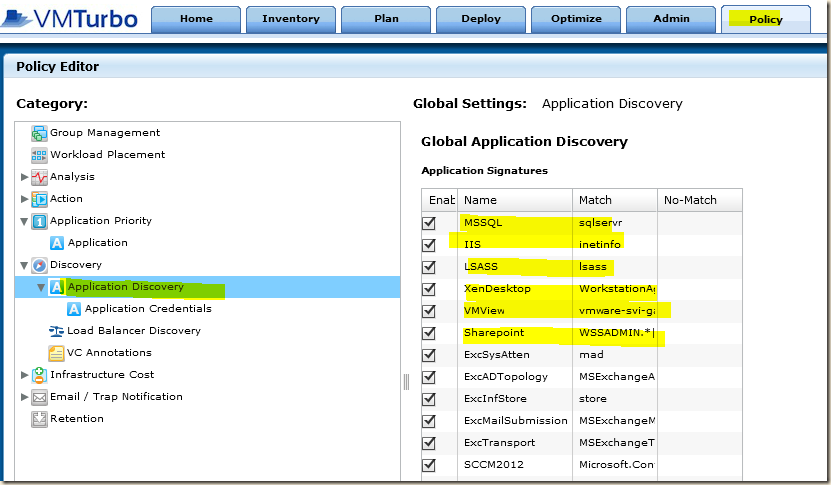Select the Policy tab

[x=766, y=19]
